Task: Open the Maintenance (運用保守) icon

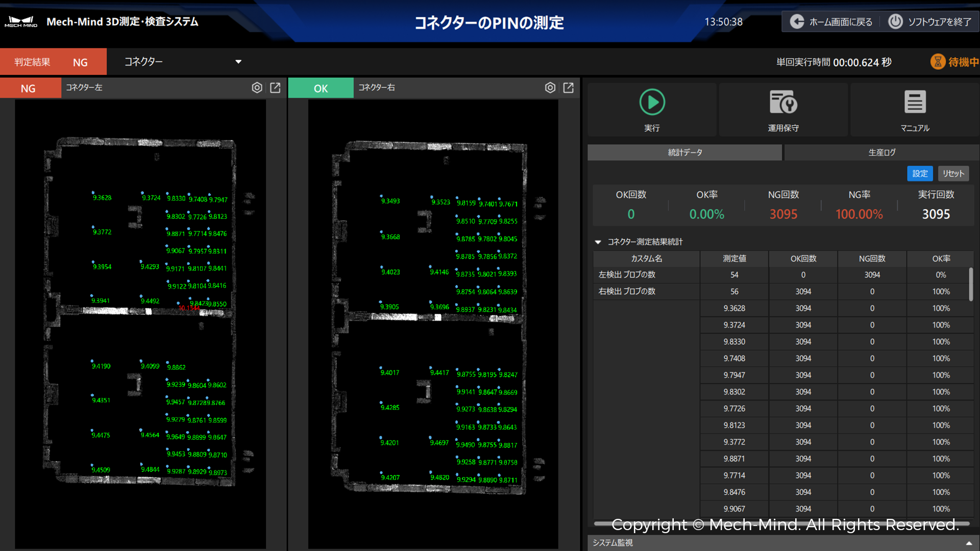Action: 783,103
